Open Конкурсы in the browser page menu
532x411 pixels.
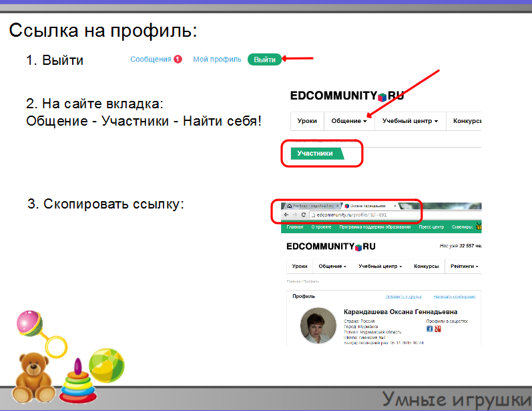(427, 266)
